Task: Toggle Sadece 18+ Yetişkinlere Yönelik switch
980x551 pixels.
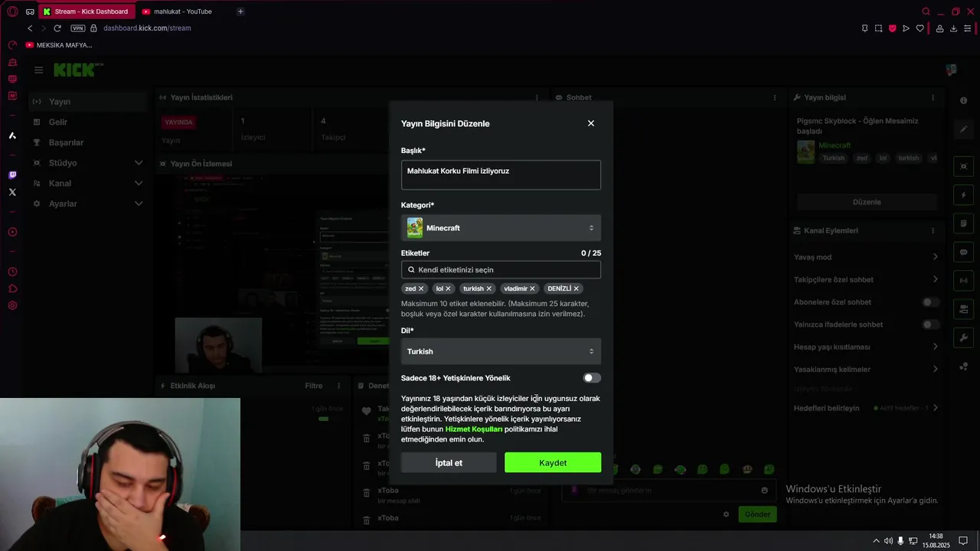Action: click(592, 378)
